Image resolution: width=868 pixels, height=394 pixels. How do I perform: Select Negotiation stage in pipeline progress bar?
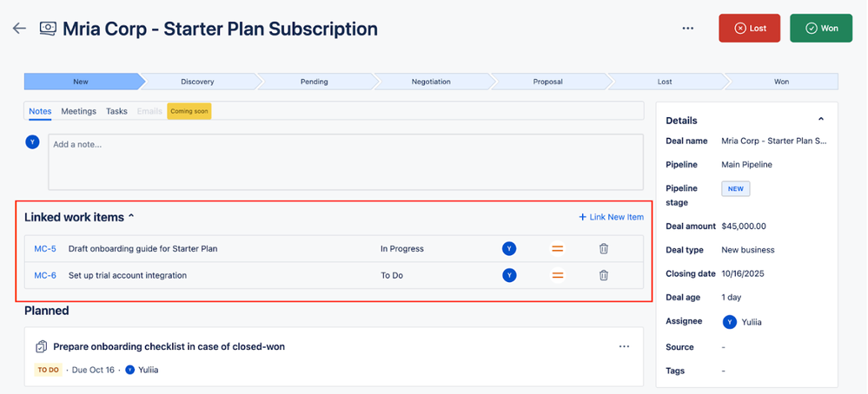pos(431,82)
